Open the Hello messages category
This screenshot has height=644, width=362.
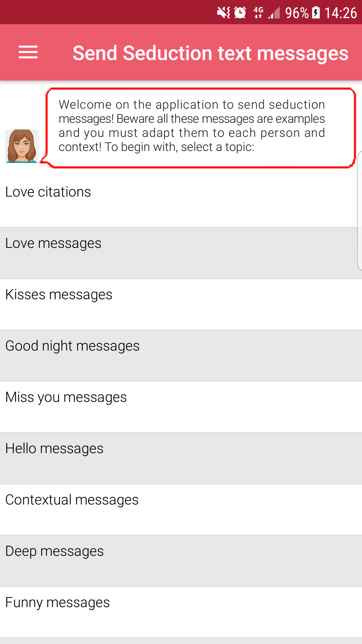(x=181, y=458)
